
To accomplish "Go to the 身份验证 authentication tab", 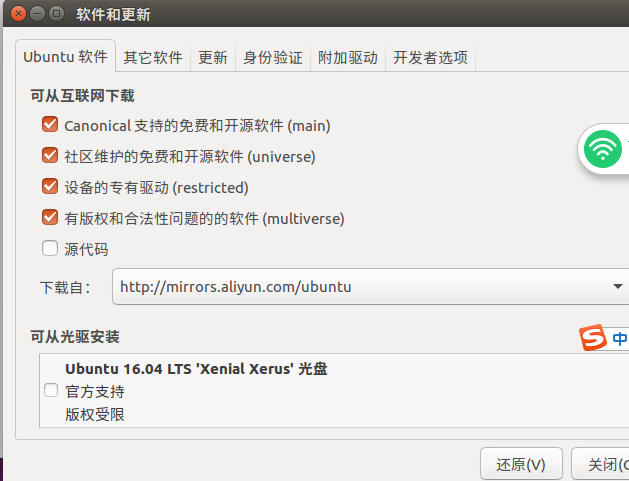I will 273,57.
